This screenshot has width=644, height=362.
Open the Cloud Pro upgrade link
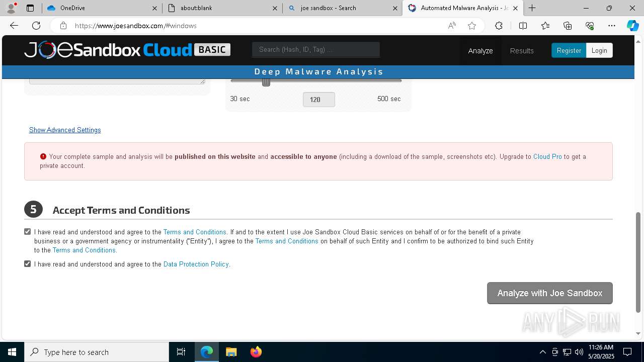547,156
